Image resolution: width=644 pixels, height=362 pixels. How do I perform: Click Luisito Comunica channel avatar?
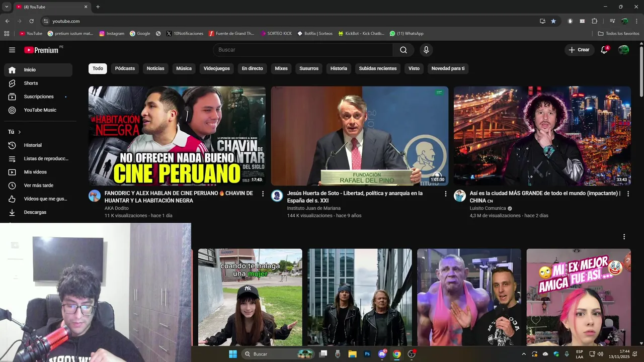(460, 196)
